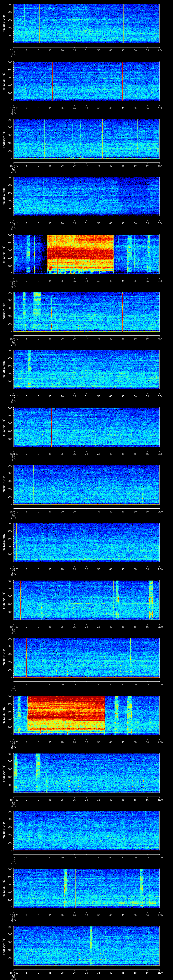Click the "18:00" end time label

pos(159,973)
